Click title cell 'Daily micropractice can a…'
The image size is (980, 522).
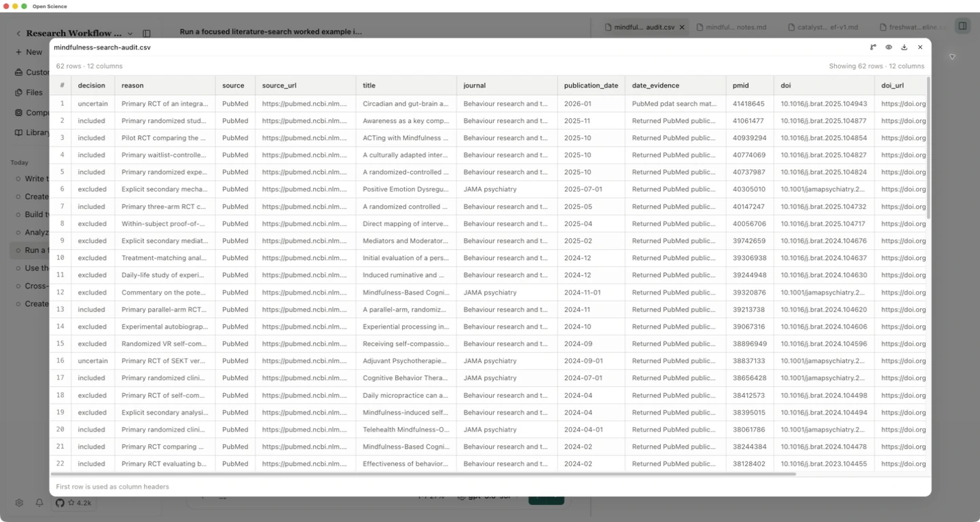click(x=405, y=395)
